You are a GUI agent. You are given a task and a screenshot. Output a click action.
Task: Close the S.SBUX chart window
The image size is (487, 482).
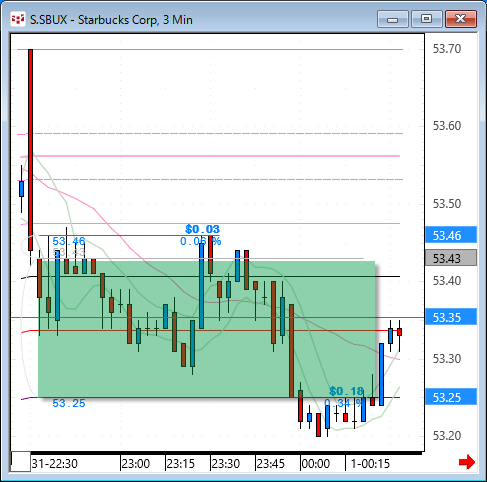click(461, 19)
